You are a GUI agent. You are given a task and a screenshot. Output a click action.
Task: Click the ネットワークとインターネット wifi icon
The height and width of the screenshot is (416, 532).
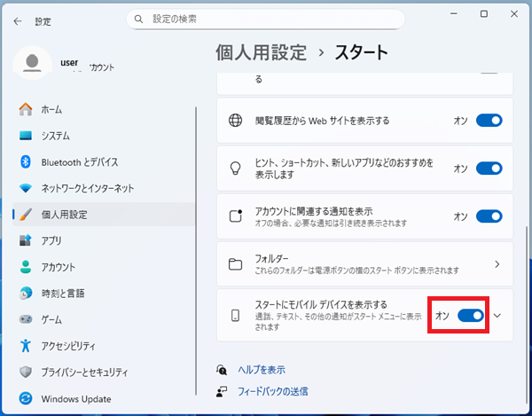(25, 188)
